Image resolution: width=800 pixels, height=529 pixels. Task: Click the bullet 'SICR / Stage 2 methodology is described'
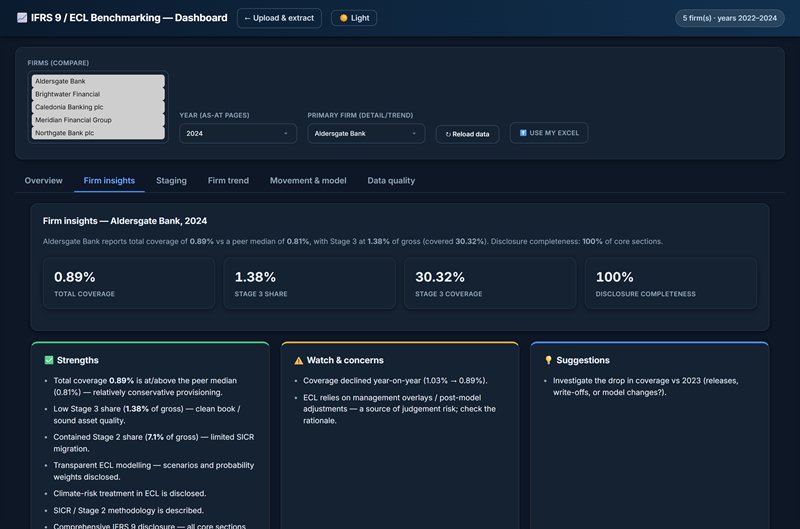(129, 510)
